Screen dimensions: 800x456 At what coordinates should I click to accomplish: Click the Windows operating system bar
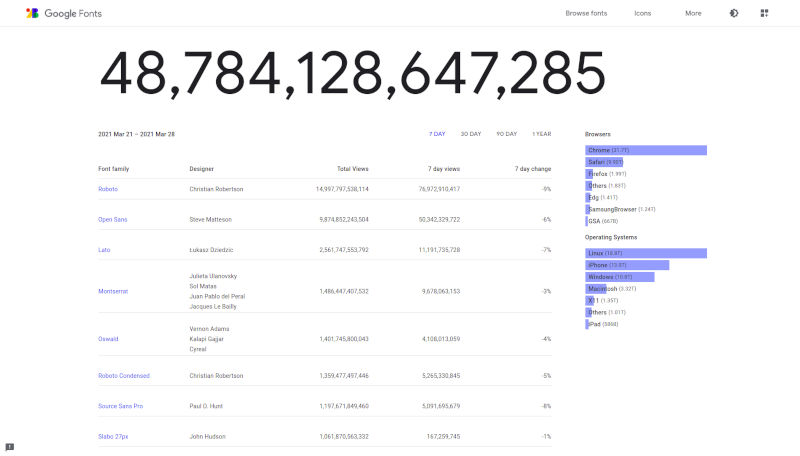tap(620, 277)
